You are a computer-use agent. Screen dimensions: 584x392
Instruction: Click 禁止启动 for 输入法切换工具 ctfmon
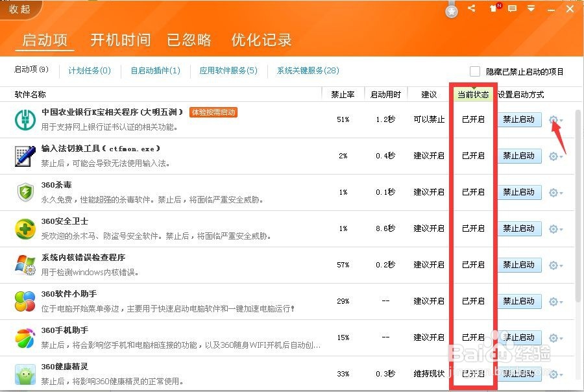[x=519, y=156]
